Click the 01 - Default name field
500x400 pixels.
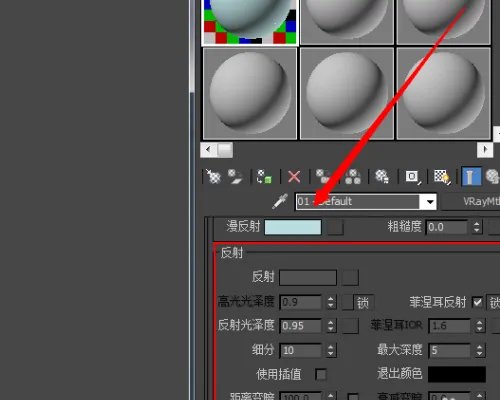tap(358, 202)
